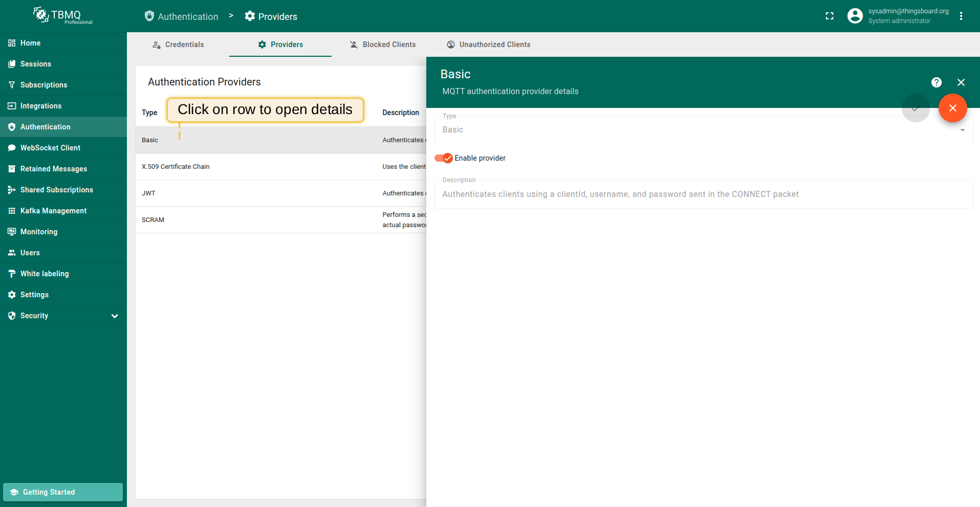Click the Description text field

pos(703,194)
